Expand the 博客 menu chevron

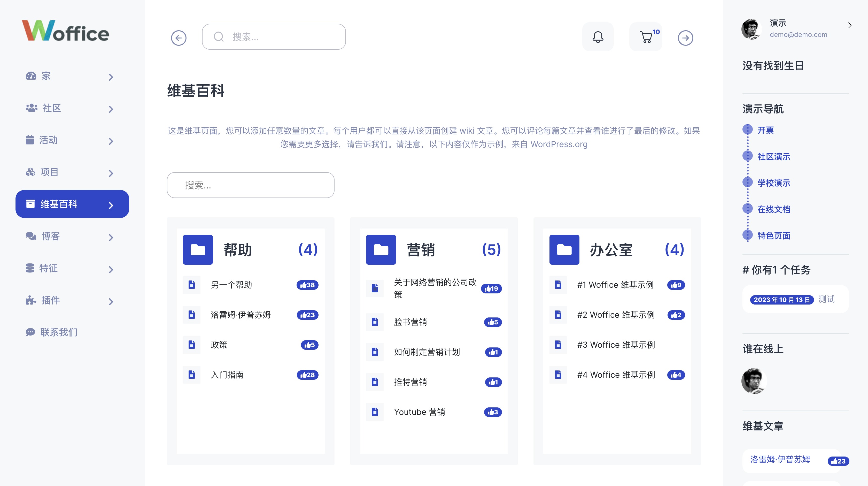pyautogui.click(x=111, y=237)
